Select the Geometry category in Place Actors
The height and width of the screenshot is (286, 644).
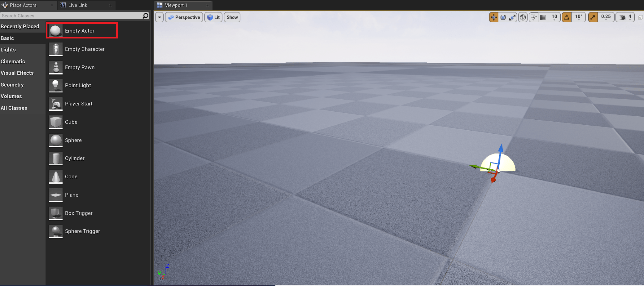coord(12,84)
